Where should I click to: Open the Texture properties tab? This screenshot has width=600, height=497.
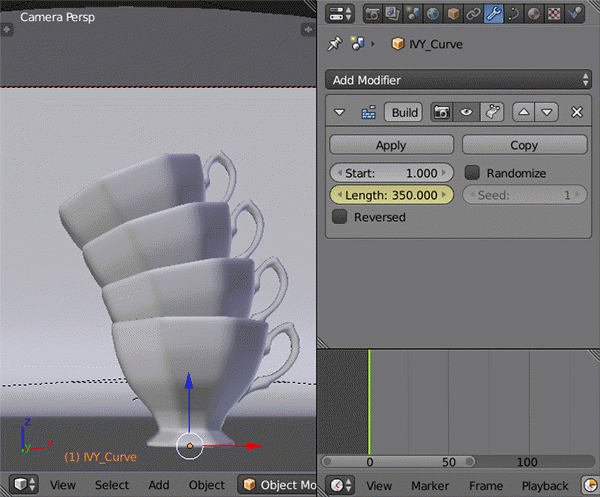(x=552, y=13)
